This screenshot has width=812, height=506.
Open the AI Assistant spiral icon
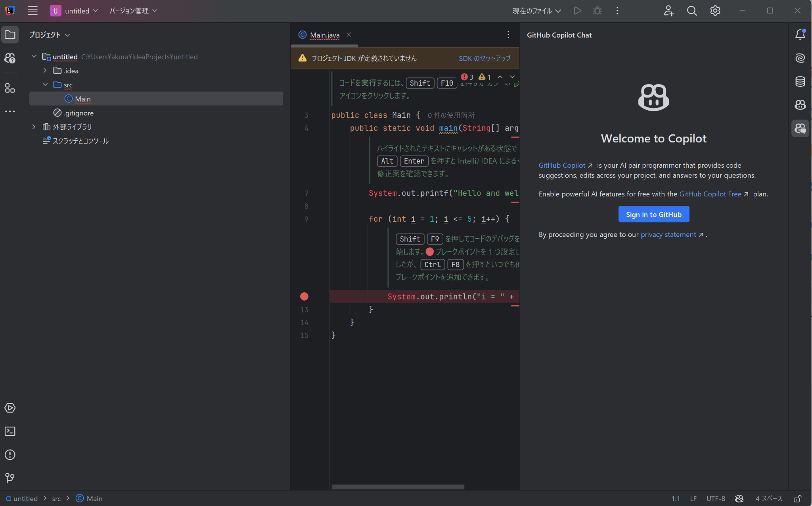click(x=800, y=58)
